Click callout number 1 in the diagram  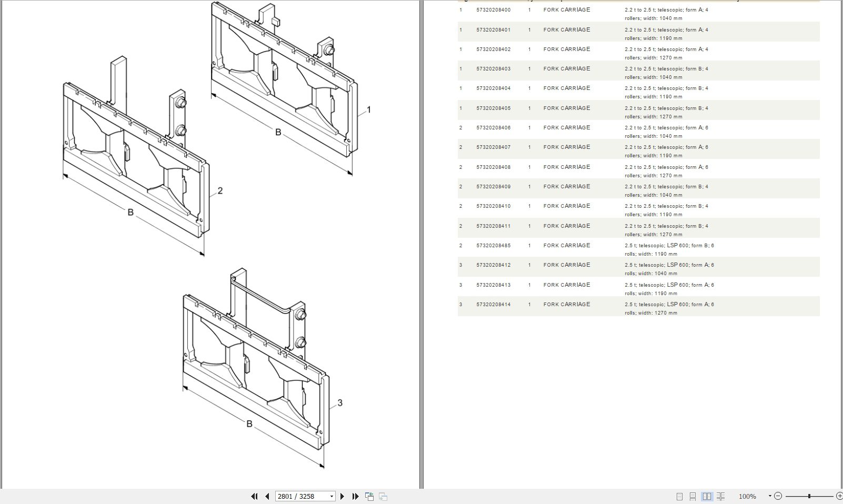(369, 109)
